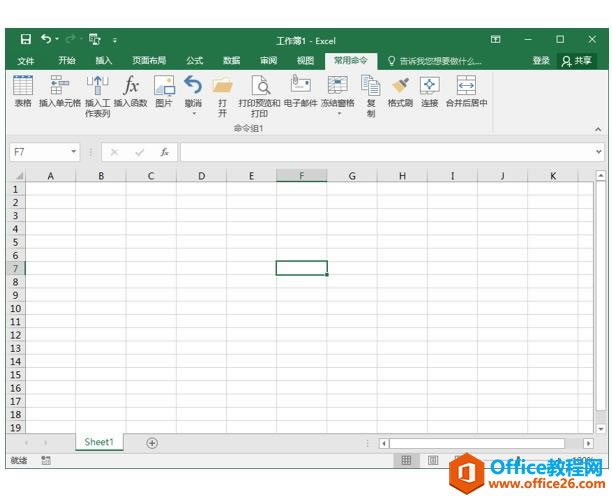Click the Cancel X button in formula bar
The width and height of the screenshot is (612, 501).
click(x=114, y=152)
